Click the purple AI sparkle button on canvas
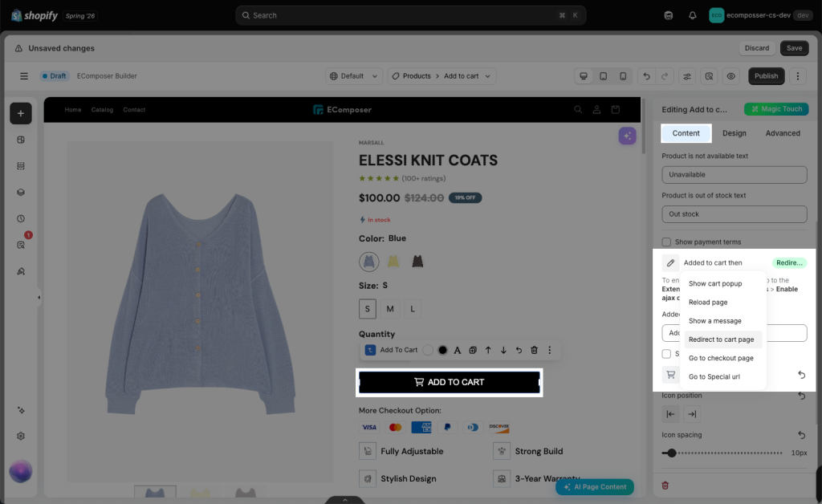This screenshot has width=822, height=504. (627, 136)
